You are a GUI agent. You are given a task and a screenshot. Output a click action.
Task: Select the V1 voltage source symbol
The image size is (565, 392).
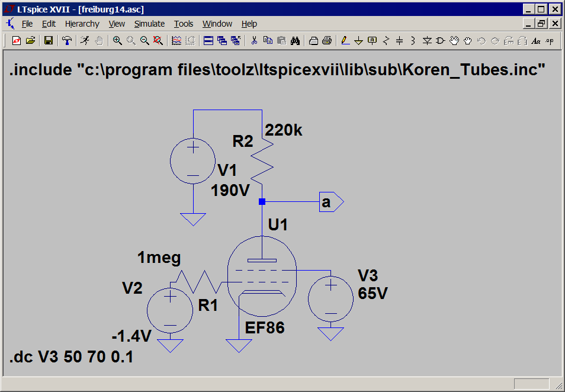[193, 160]
